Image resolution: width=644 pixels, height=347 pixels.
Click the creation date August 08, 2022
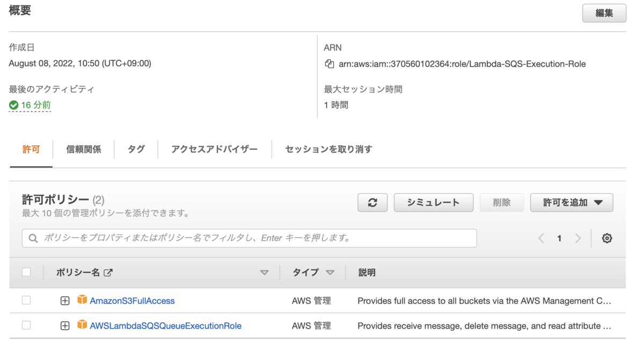coord(80,63)
